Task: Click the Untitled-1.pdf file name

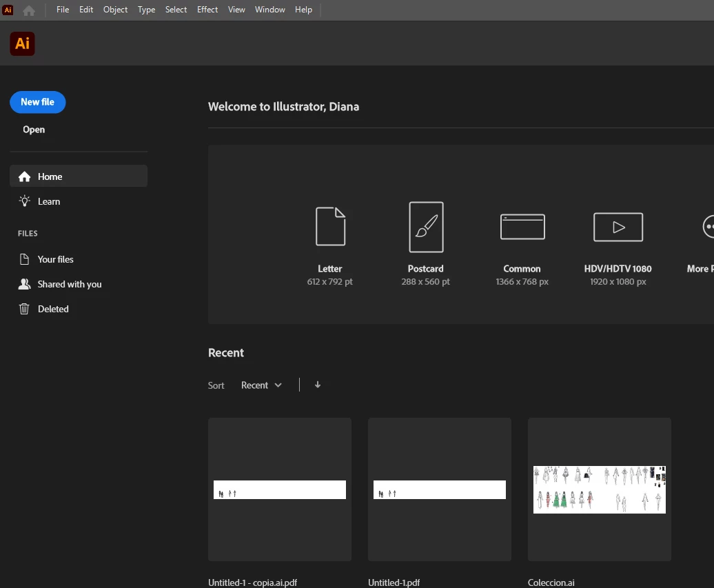Action: point(394,582)
